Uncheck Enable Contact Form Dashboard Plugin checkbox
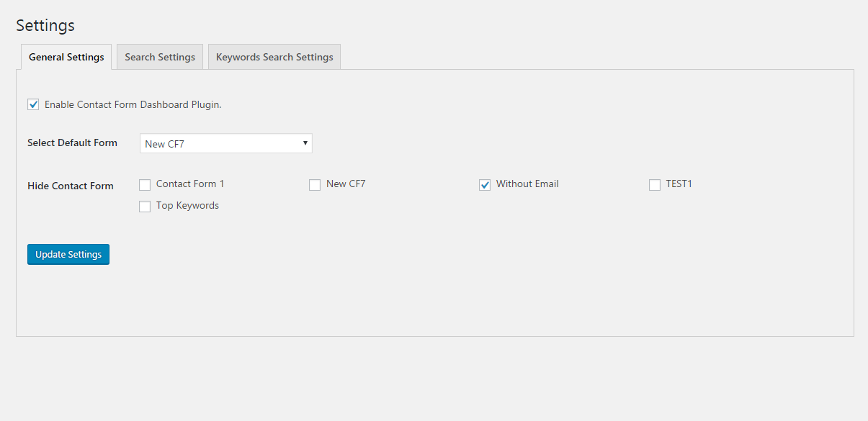Image resolution: width=868 pixels, height=421 pixels. click(x=33, y=104)
